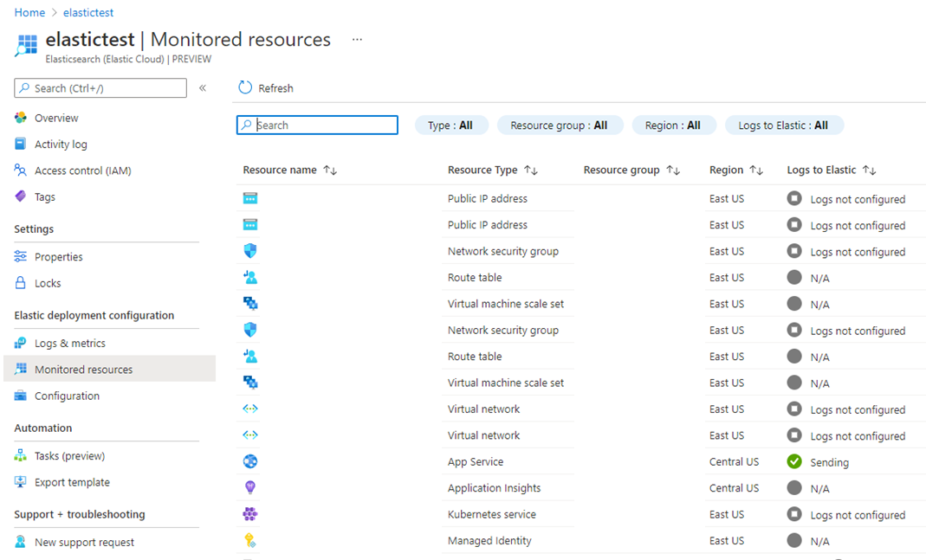
Task: Click the Kubernetes service cluster icon
Action: pos(250,514)
